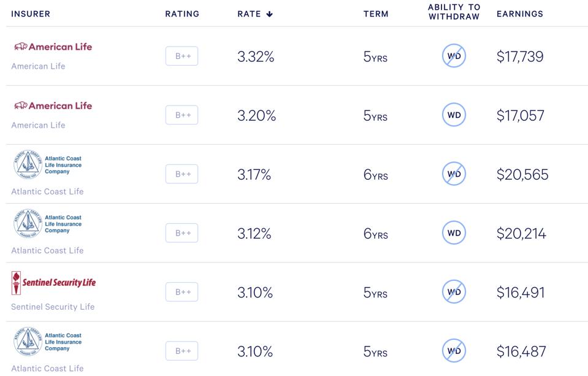Viewport: 588px width, 376px height.
Task: Click the crossed WD icon for Sentinel Security Life
Action: pos(454,291)
